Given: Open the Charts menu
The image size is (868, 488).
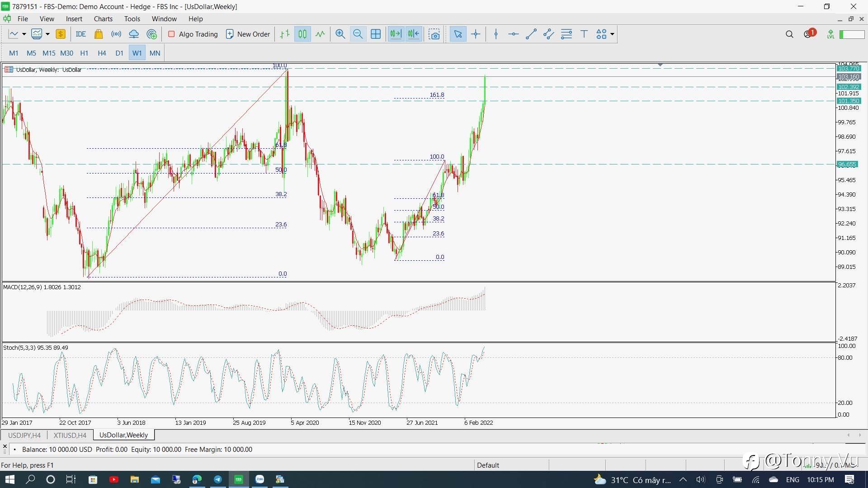Looking at the screenshot, I should tap(103, 19).
